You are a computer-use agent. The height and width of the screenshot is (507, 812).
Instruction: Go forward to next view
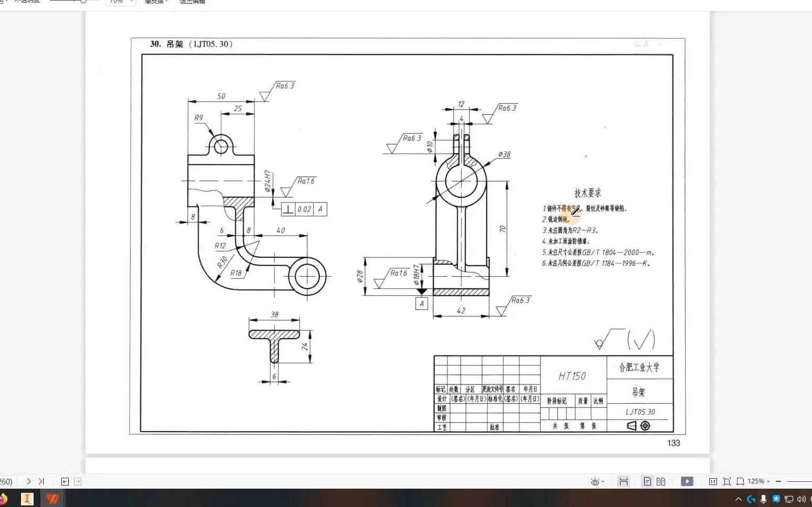tap(78, 481)
